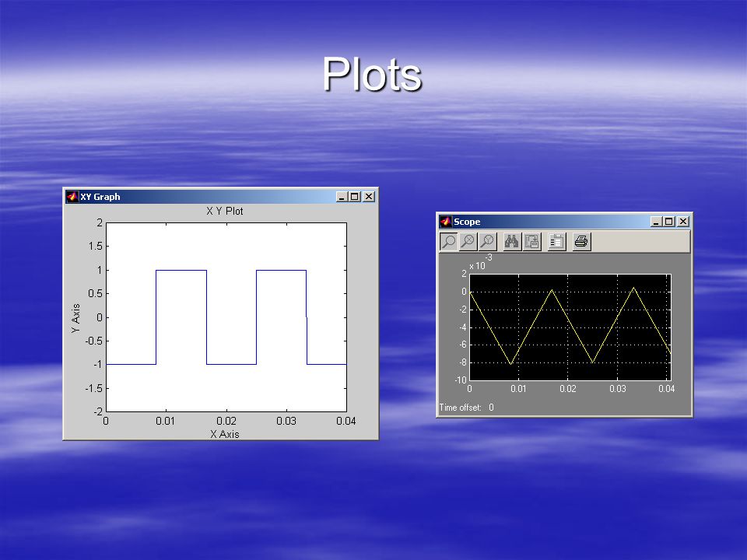Select the Zoom magnifier tool in Scope
The width and height of the screenshot is (747, 560).
(x=448, y=241)
